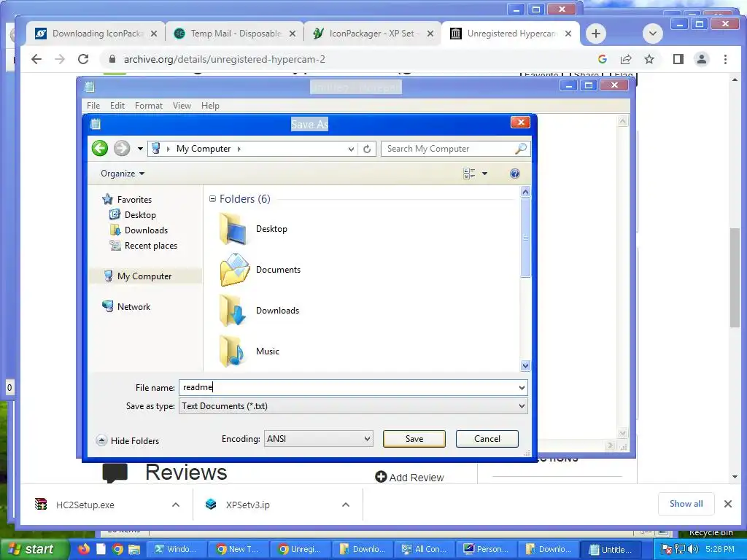747x560 pixels.
Task: Select Desktop under Favorites
Action: (x=133, y=215)
